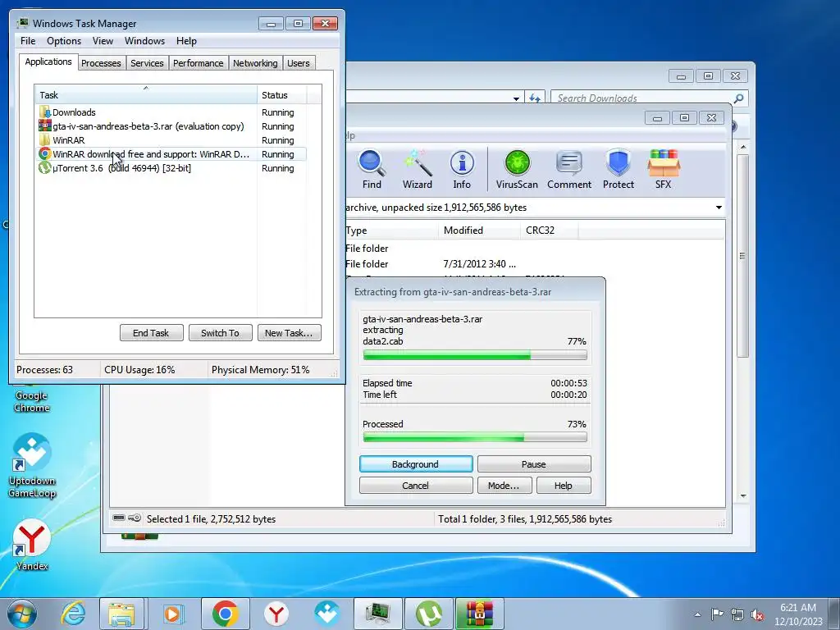Click the Modified column header in WinRAR
The image size is (840, 630).
pyautogui.click(x=479, y=231)
